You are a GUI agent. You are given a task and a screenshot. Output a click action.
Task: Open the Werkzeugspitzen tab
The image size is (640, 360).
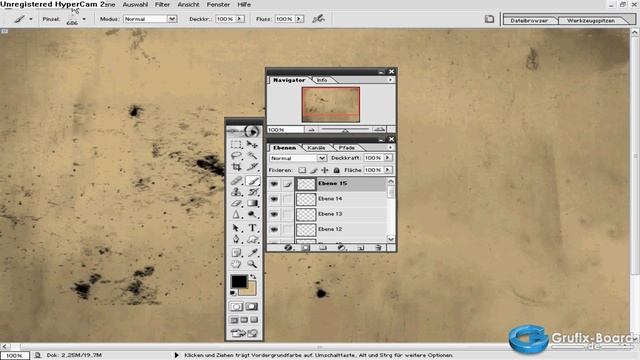[x=591, y=20]
